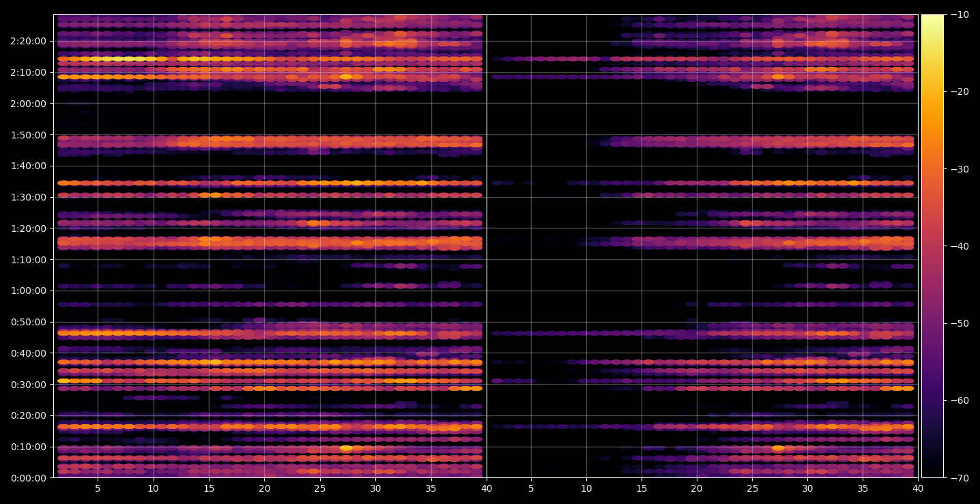Select the 1:00:00 tick label
This screenshot has width=980, height=504.
pos(29,291)
